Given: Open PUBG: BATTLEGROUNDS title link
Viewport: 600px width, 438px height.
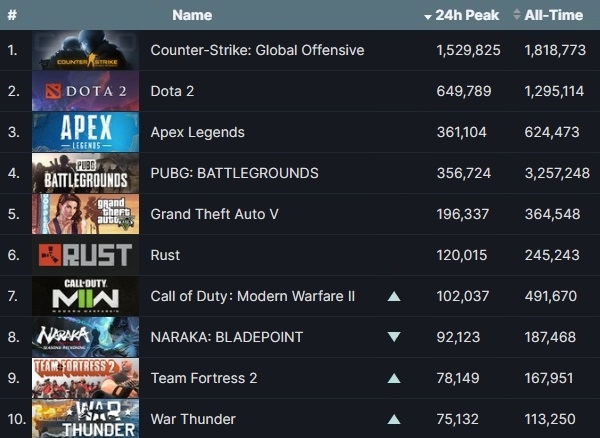Looking at the screenshot, I should (x=234, y=173).
